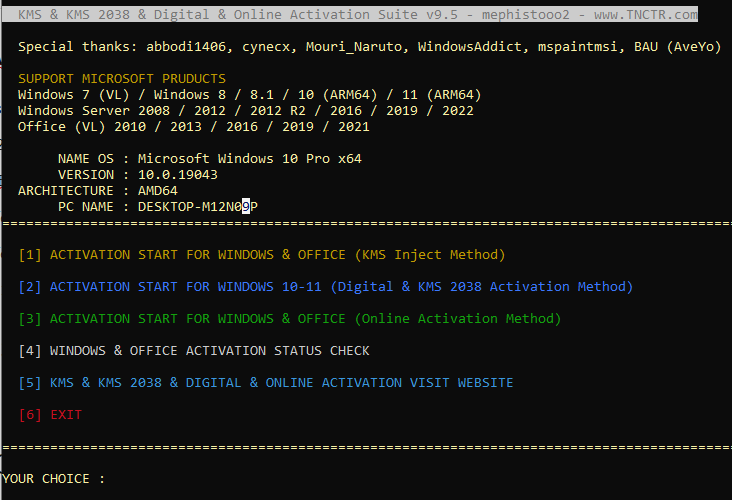Click the Special thanks line
The height and width of the screenshot is (500, 732).
tap(369, 47)
